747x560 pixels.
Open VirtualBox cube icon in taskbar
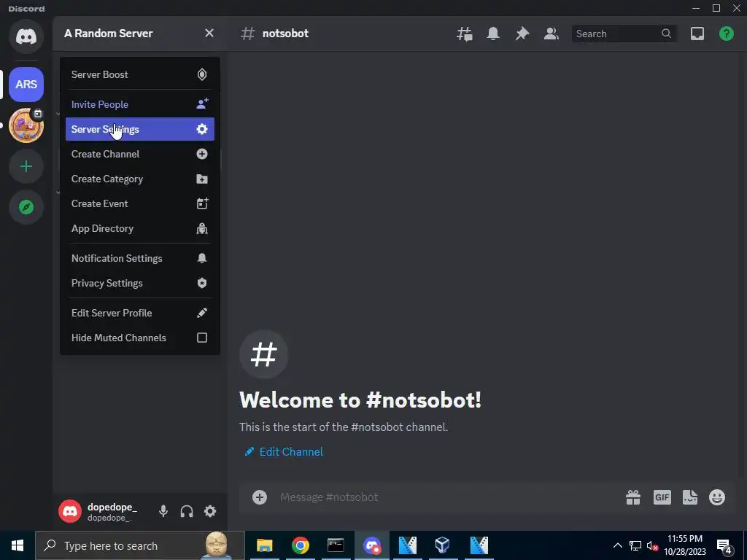443,545
